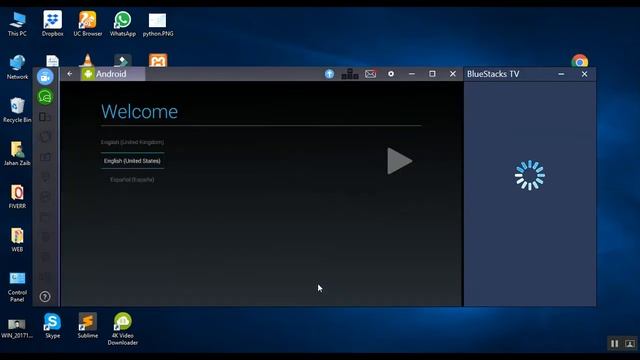This screenshot has height=360, width=640.
Task: Launch 4K Video Downloader shortcut
Action: point(123,329)
